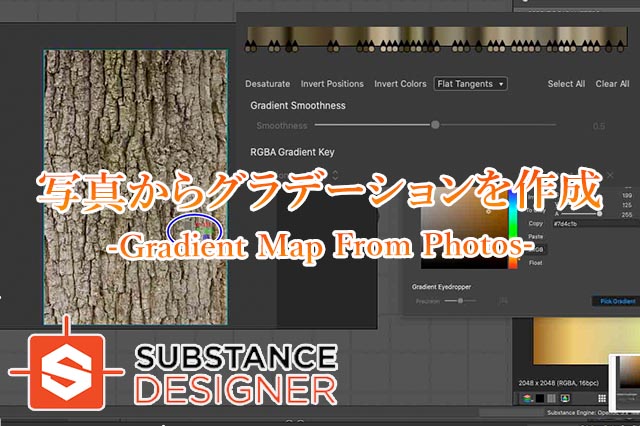Viewport: 640px width, 426px height.
Task: Click the Invert Colors button
Action: coord(400,84)
